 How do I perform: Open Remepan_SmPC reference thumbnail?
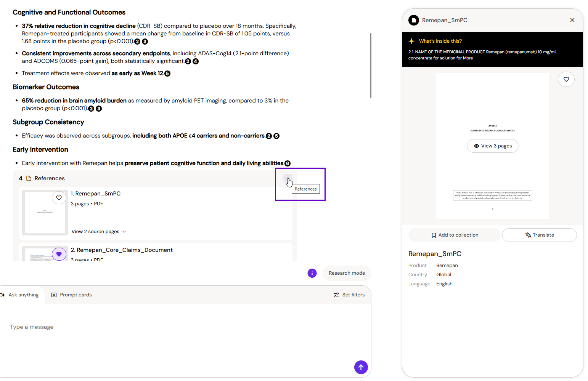click(45, 213)
